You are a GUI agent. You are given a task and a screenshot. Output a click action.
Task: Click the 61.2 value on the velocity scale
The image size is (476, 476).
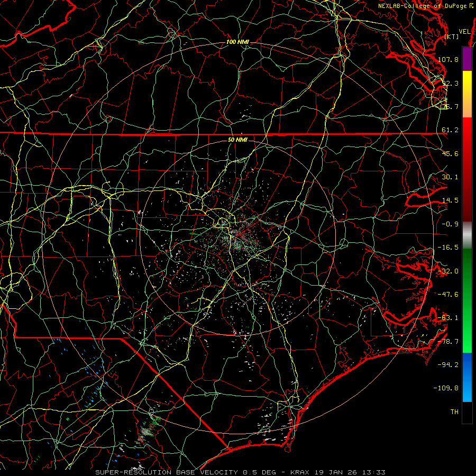coord(450,130)
